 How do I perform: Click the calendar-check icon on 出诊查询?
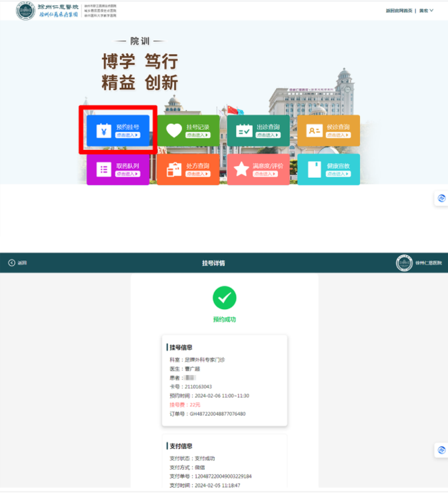click(x=244, y=131)
